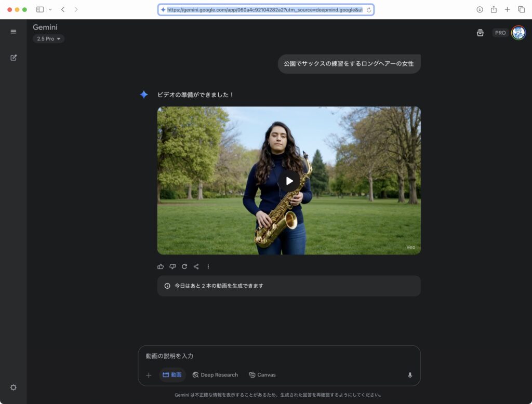Click the PRO badge button
The height and width of the screenshot is (404, 532).
500,33
